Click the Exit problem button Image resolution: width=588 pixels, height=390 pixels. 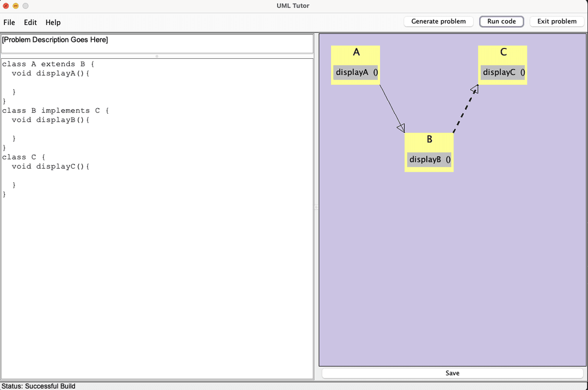[556, 21]
